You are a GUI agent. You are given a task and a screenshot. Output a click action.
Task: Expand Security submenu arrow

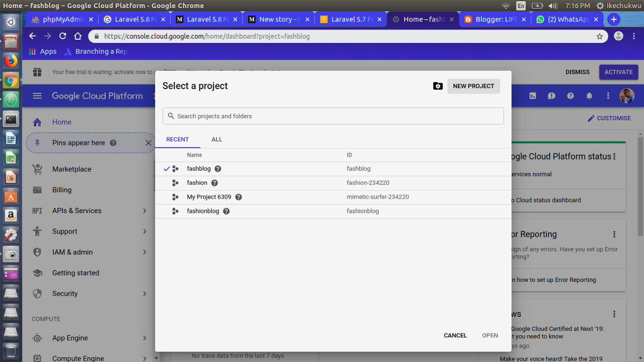pos(145,294)
